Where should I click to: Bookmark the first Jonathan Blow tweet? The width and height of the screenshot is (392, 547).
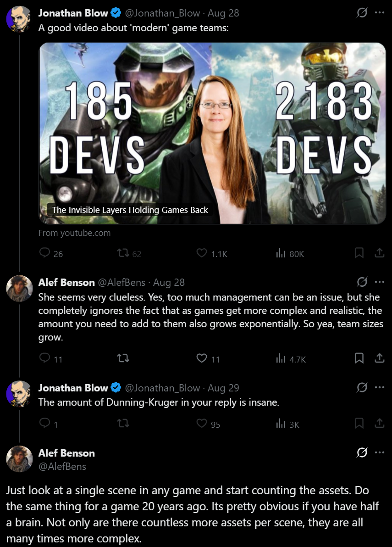point(359,253)
